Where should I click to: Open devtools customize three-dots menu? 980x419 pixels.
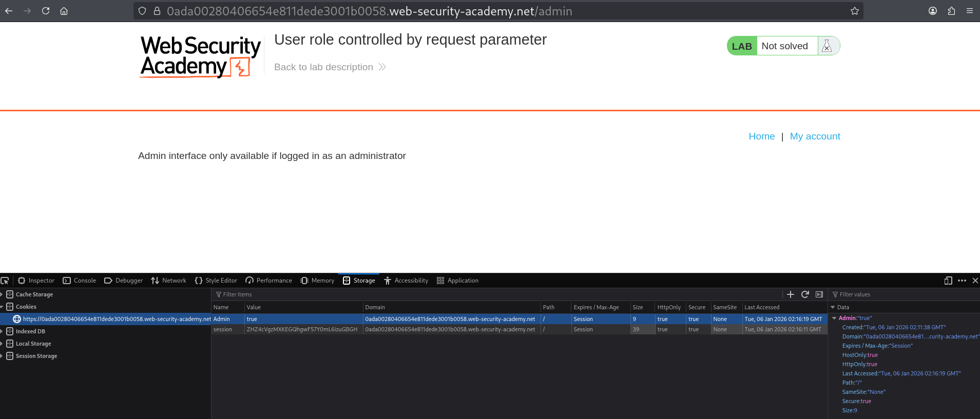coord(962,281)
